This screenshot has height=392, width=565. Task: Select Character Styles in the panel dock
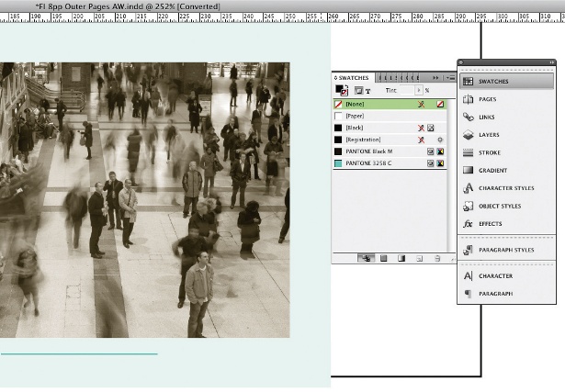pos(505,188)
